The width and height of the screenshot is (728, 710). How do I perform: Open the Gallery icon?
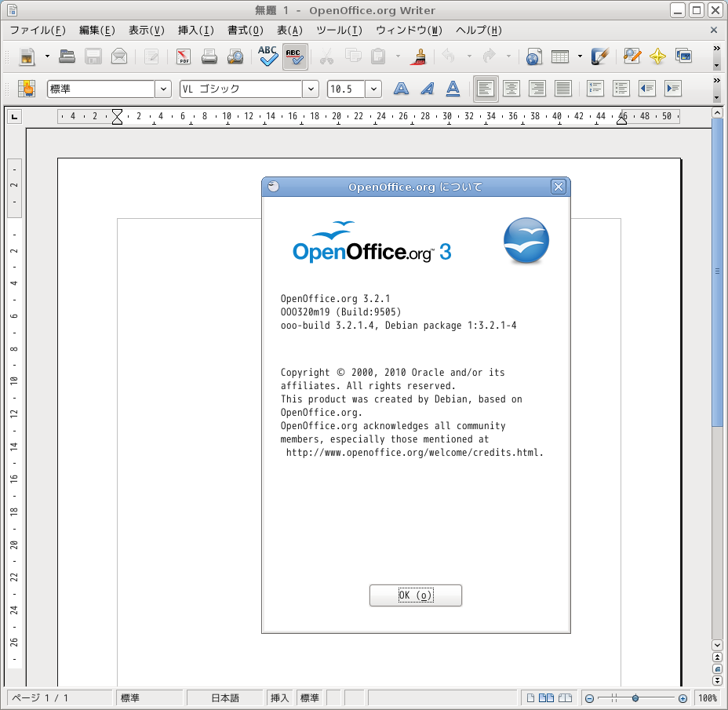click(x=684, y=56)
